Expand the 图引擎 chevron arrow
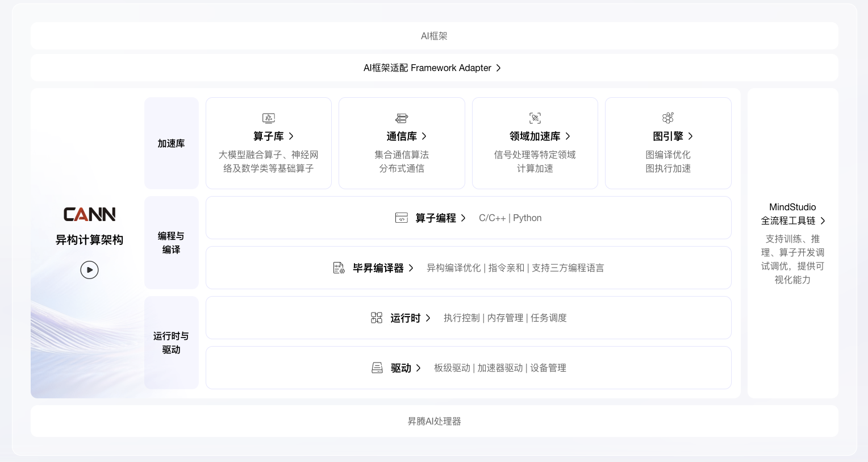 (691, 136)
